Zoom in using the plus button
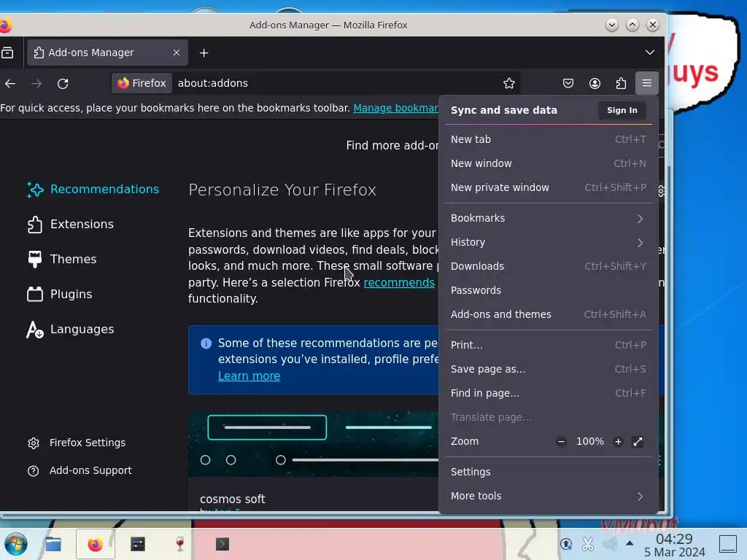Image resolution: width=747 pixels, height=560 pixels. pyautogui.click(x=618, y=441)
